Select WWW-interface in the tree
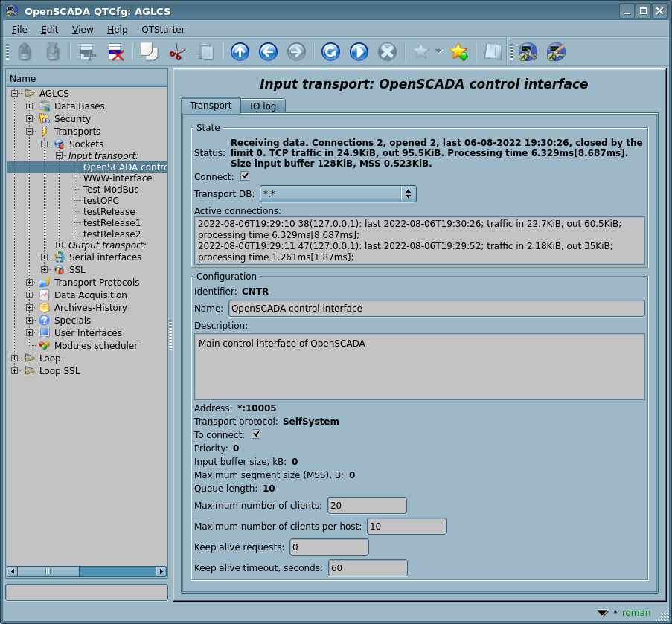672x624 pixels. point(118,178)
